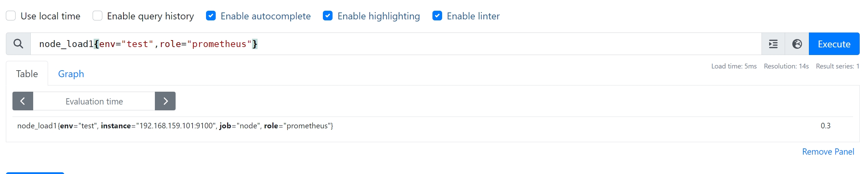Select the Table tab
The image size is (868, 174).
[27, 74]
